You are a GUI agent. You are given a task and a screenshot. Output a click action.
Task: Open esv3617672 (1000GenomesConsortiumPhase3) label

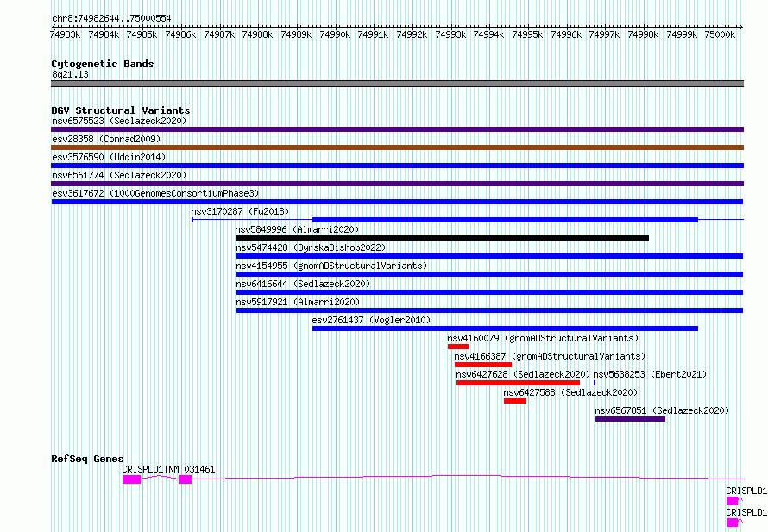click(155, 193)
